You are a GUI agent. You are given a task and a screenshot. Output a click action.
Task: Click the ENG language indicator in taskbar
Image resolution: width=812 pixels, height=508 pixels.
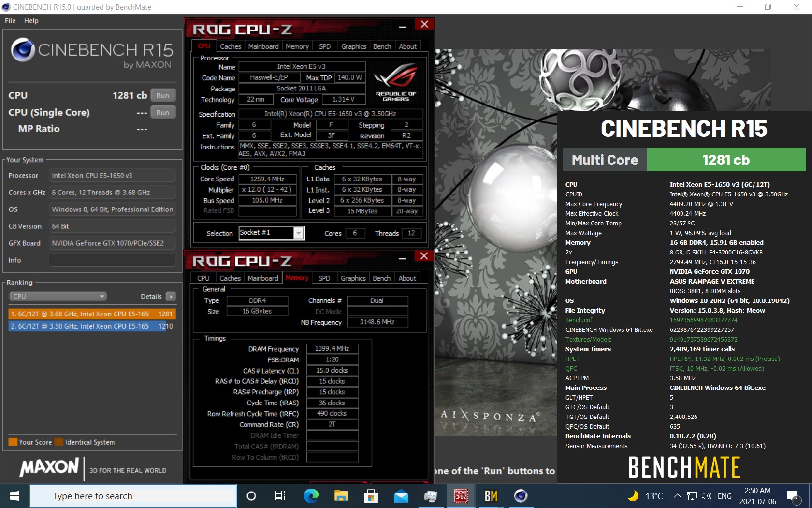coord(725,496)
